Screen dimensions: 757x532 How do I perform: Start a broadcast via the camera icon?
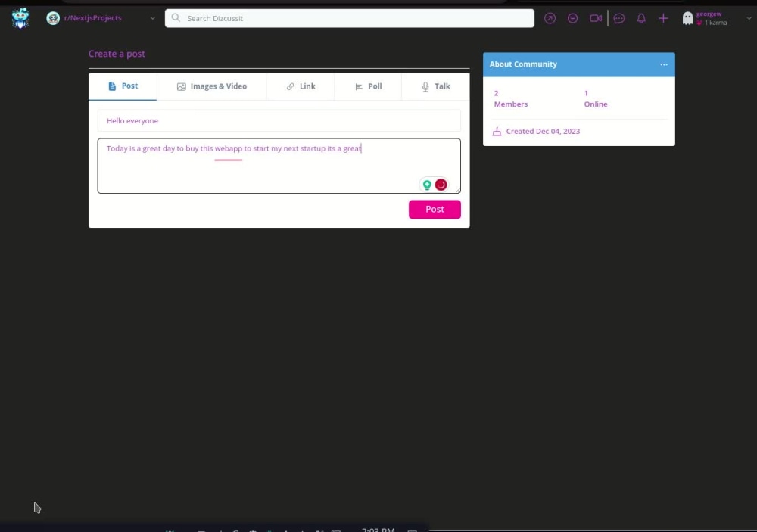click(x=596, y=17)
